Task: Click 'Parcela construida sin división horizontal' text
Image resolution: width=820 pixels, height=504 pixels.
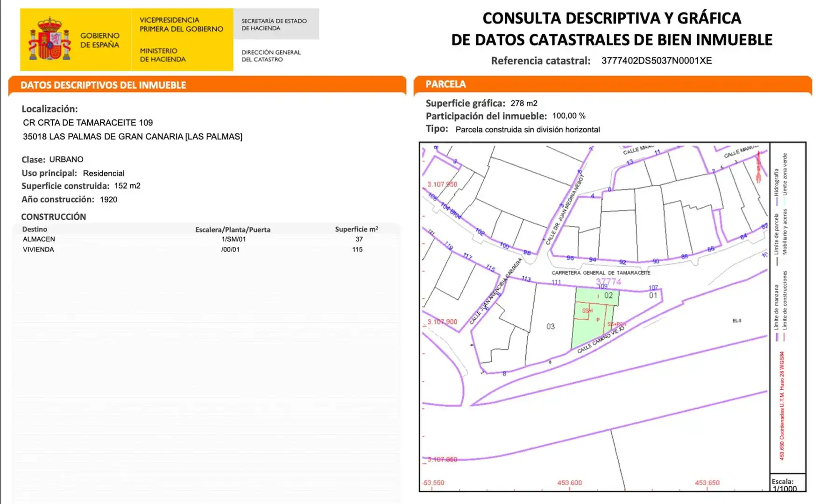Action: (x=528, y=129)
